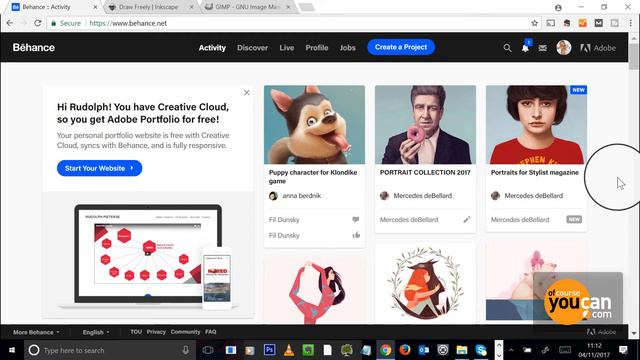This screenshot has width=640, height=360.
Task: Open the Profile nav item
Action: coord(317,48)
